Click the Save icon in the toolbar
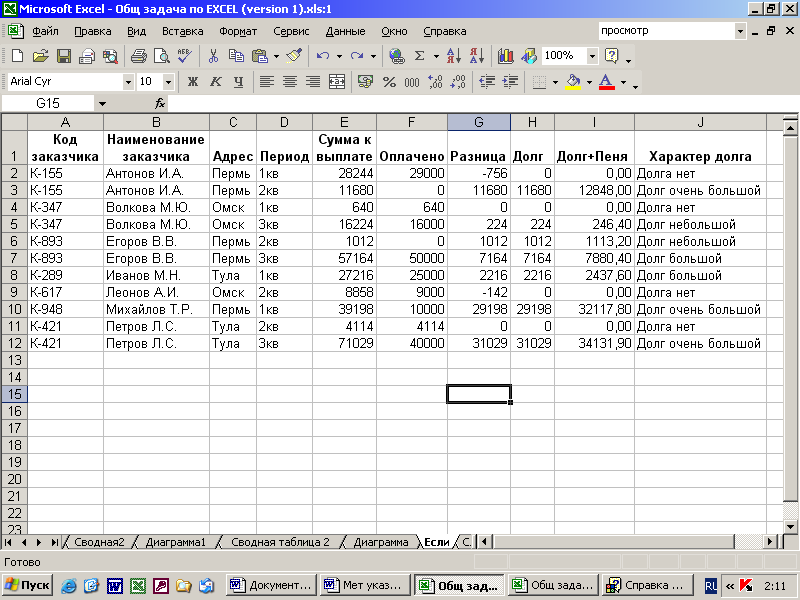This screenshot has height=600, width=800. (x=63, y=56)
